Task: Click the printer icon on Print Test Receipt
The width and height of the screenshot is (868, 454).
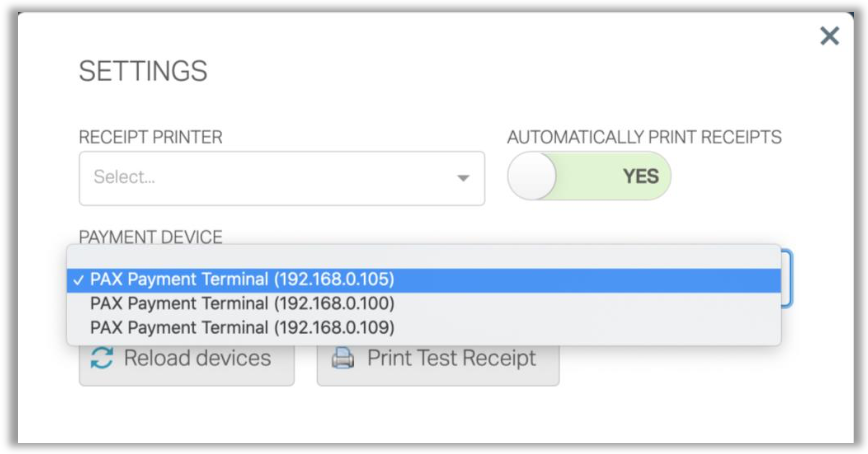Action: (343, 359)
